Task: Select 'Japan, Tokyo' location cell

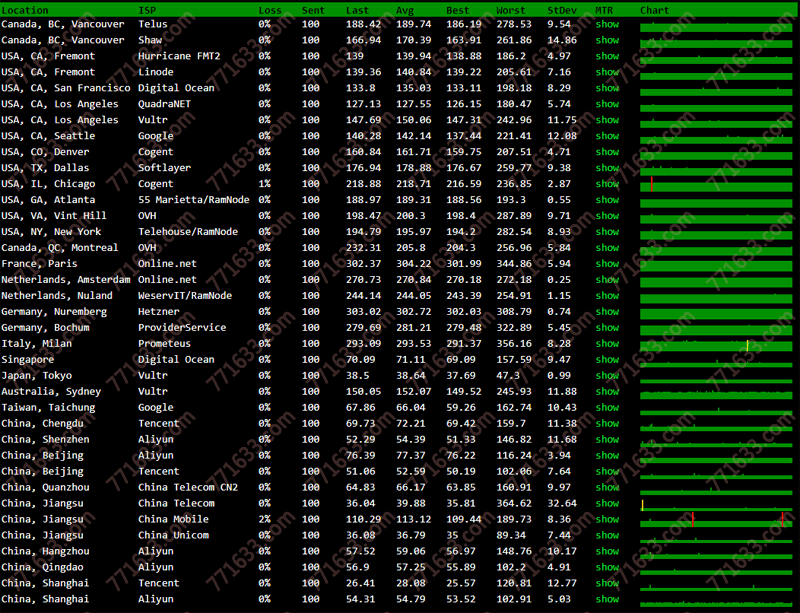Action: pos(36,375)
